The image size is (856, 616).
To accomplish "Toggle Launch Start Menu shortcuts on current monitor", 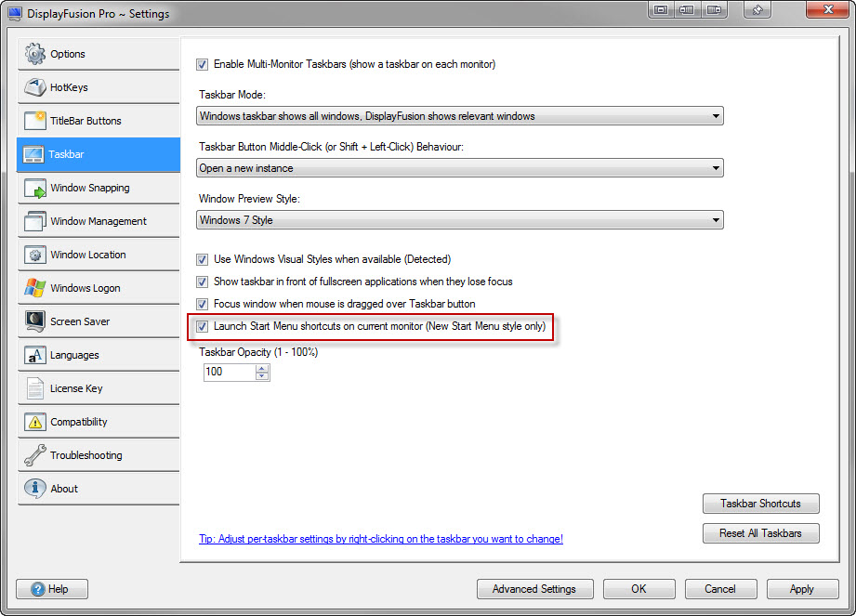I will pos(203,327).
